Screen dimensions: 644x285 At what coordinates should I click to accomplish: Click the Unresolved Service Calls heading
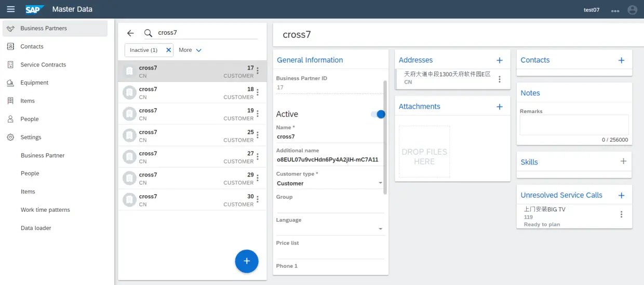click(x=561, y=195)
